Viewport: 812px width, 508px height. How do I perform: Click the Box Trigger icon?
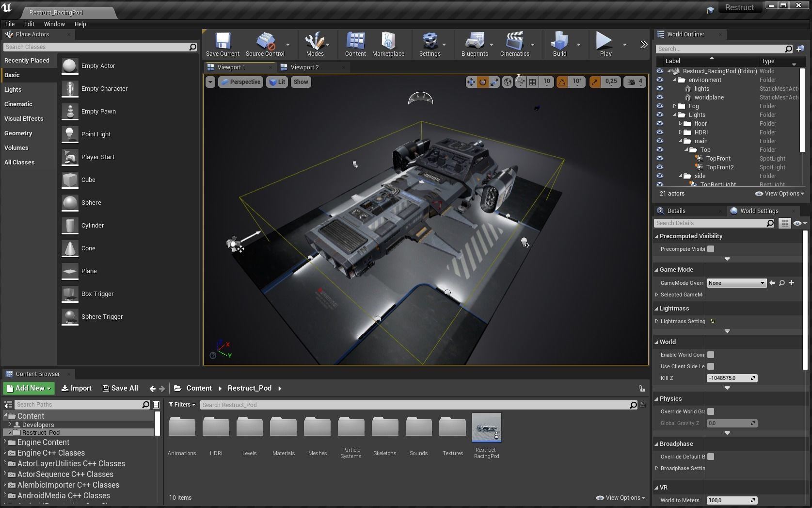70,294
